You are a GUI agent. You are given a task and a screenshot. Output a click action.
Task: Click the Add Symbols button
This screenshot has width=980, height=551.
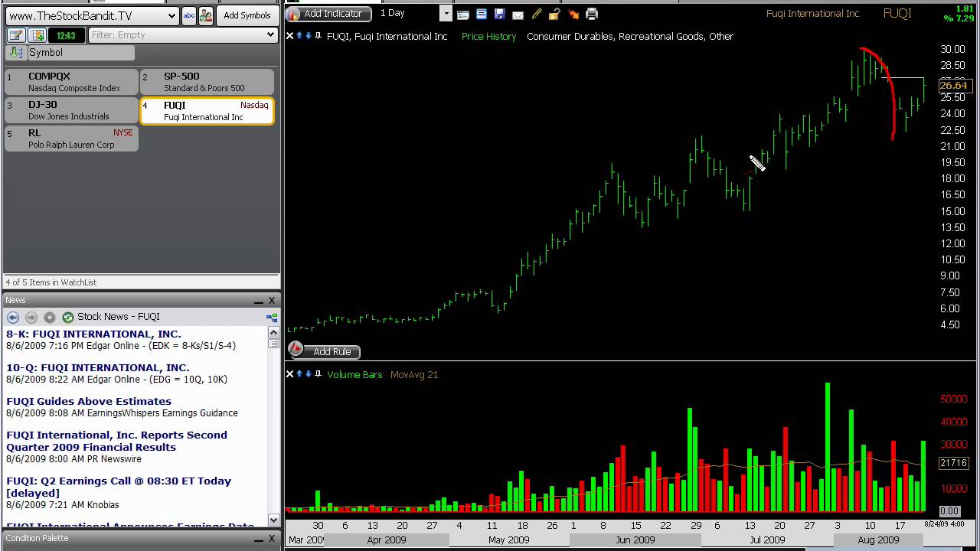click(247, 15)
